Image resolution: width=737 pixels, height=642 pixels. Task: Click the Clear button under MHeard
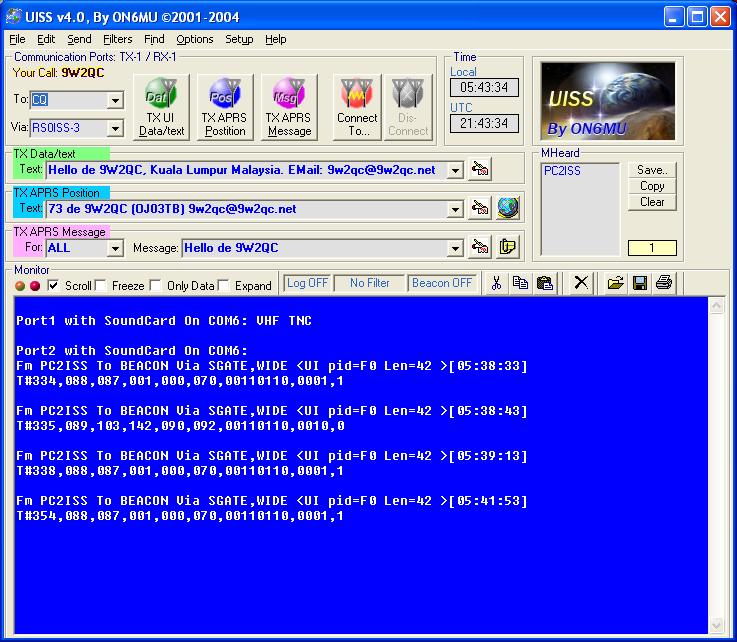tap(652, 202)
